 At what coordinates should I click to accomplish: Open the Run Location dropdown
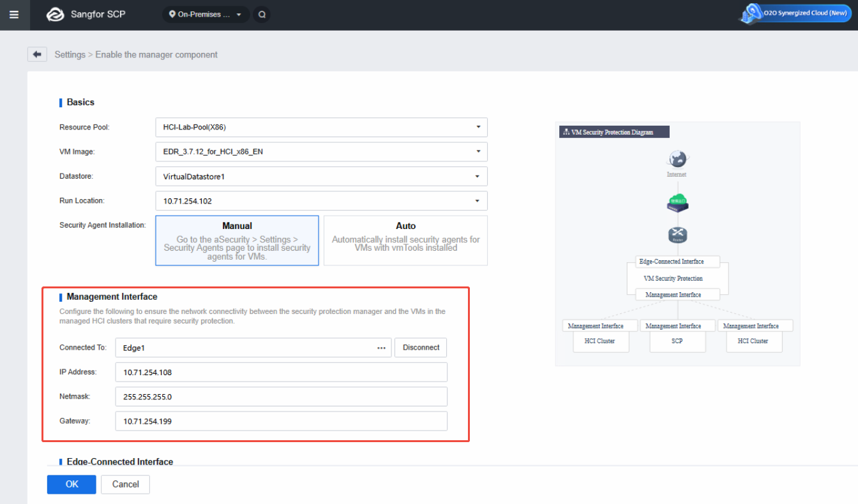tap(321, 201)
